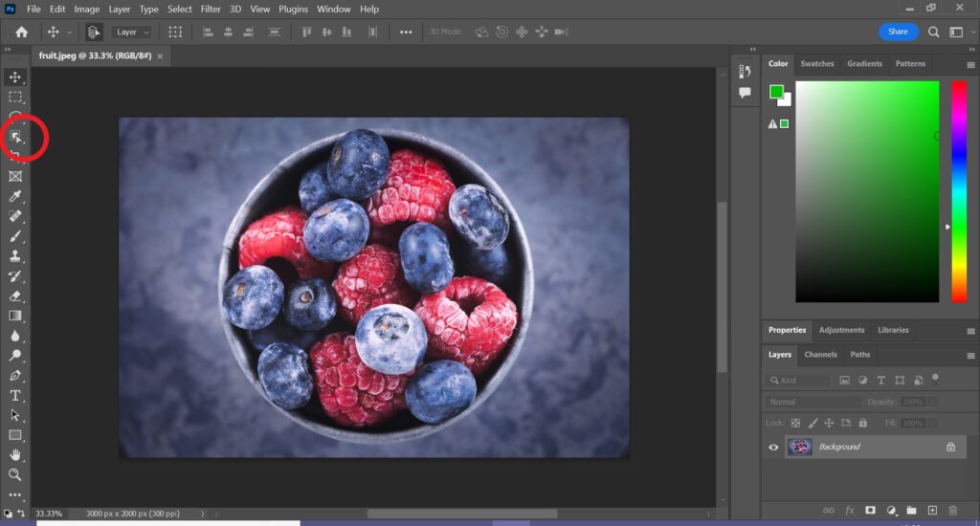Select the Rectangular Marquee tool

tap(15, 97)
